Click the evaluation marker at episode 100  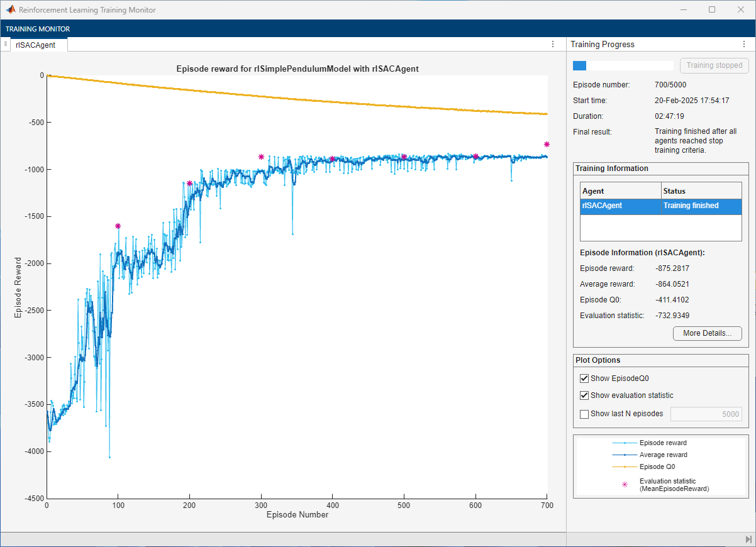tap(118, 226)
